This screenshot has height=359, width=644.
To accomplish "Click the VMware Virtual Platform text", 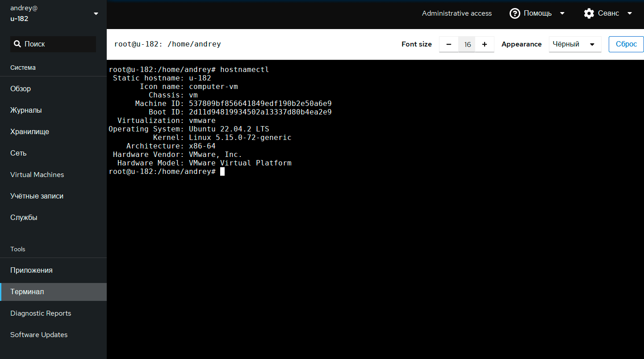I will click(240, 163).
